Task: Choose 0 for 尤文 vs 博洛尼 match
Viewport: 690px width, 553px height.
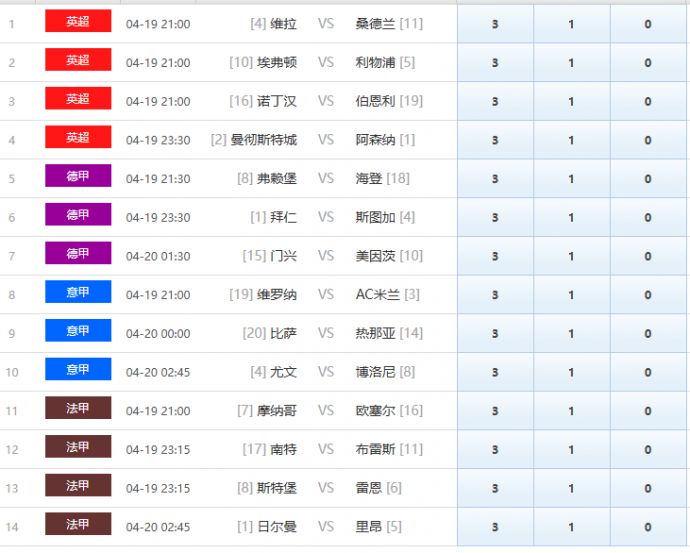Action: [x=648, y=372]
